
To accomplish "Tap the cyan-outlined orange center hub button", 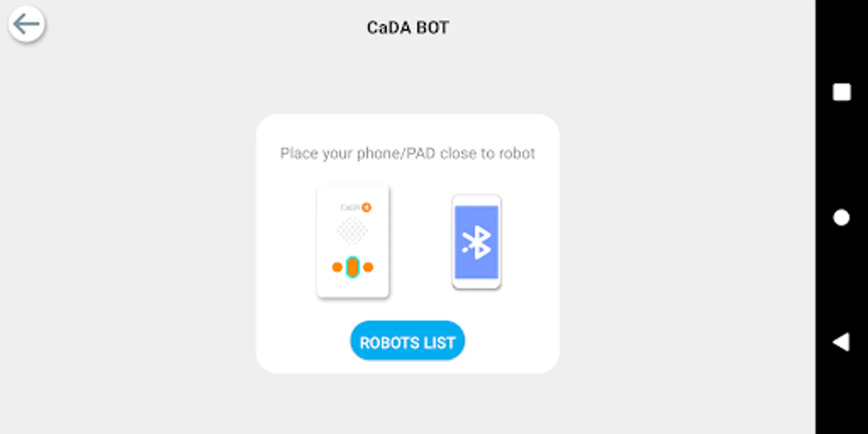I will pos(353,267).
